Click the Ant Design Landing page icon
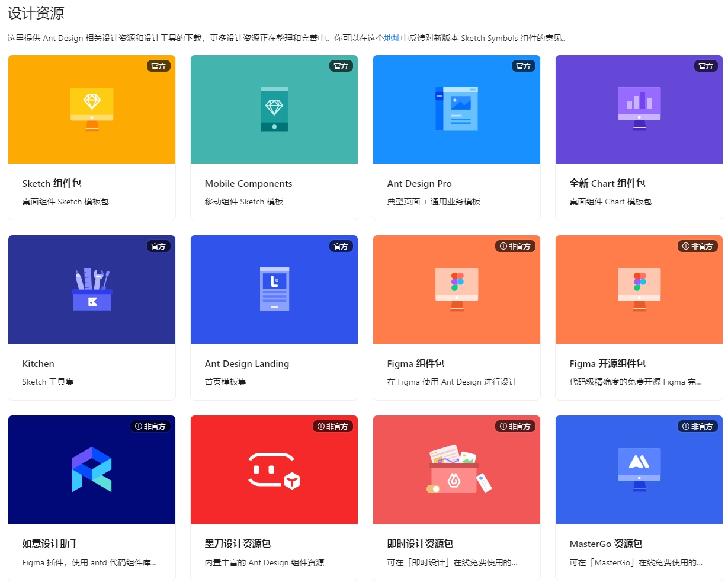 coord(274,289)
